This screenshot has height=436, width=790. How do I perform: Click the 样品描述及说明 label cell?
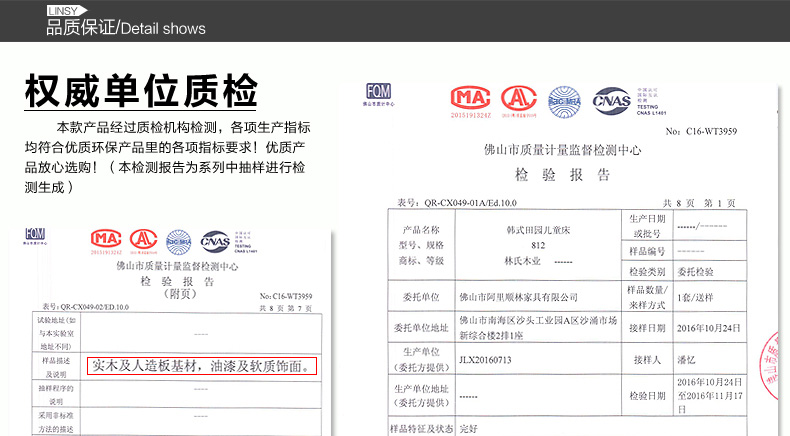tap(56, 367)
